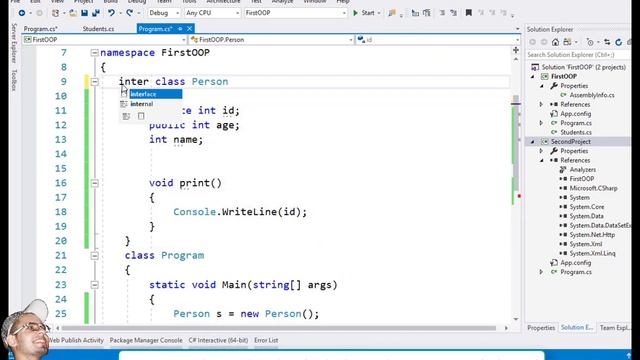
Task: Open the Any CPU platform dropdown
Action: (x=212, y=13)
